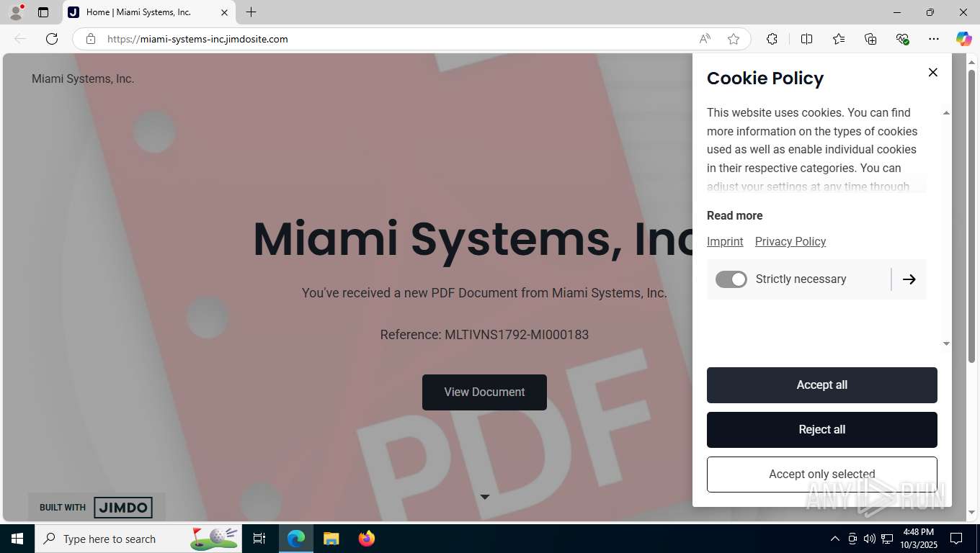The image size is (980, 553).
Task: Show hidden system tray icons
Action: click(834, 539)
